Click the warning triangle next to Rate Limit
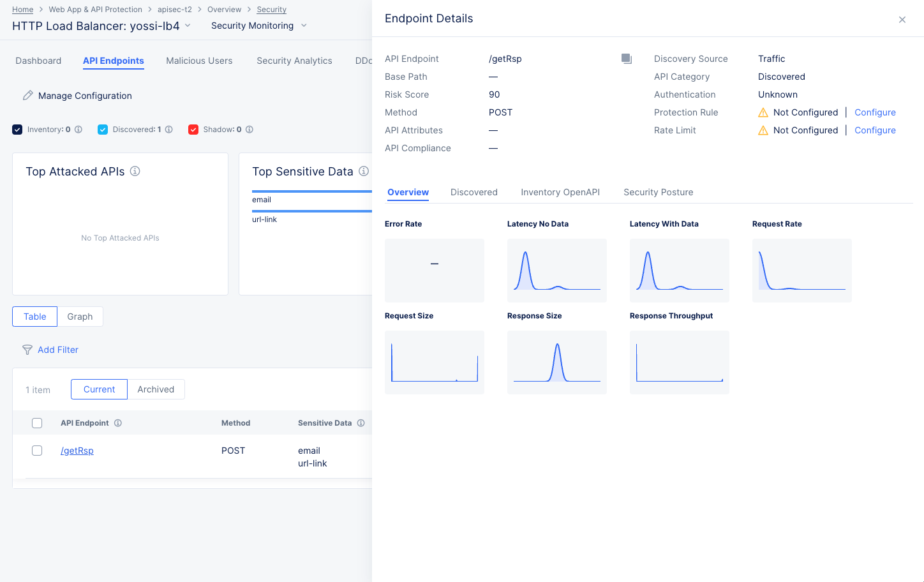This screenshot has height=582, width=924. 764,130
